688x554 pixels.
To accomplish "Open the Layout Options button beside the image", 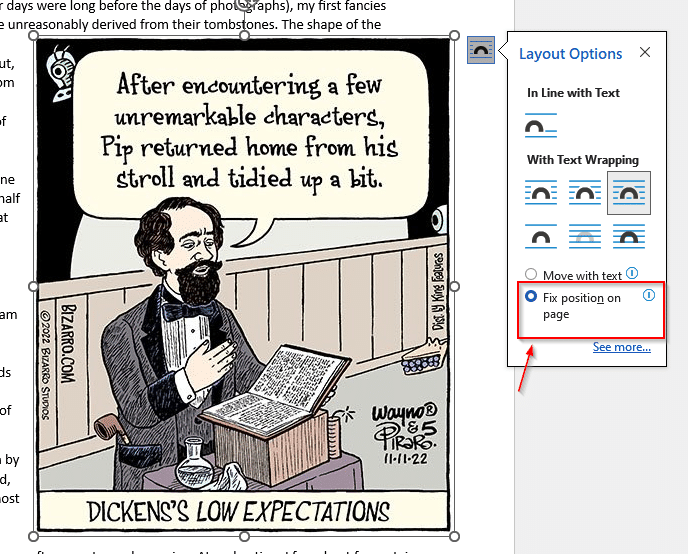I will (481, 50).
